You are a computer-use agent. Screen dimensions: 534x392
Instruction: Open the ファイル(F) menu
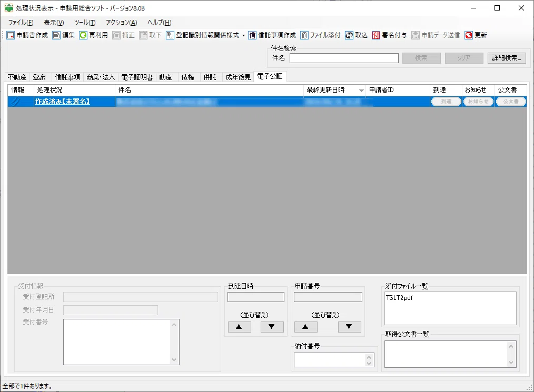[21, 23]
